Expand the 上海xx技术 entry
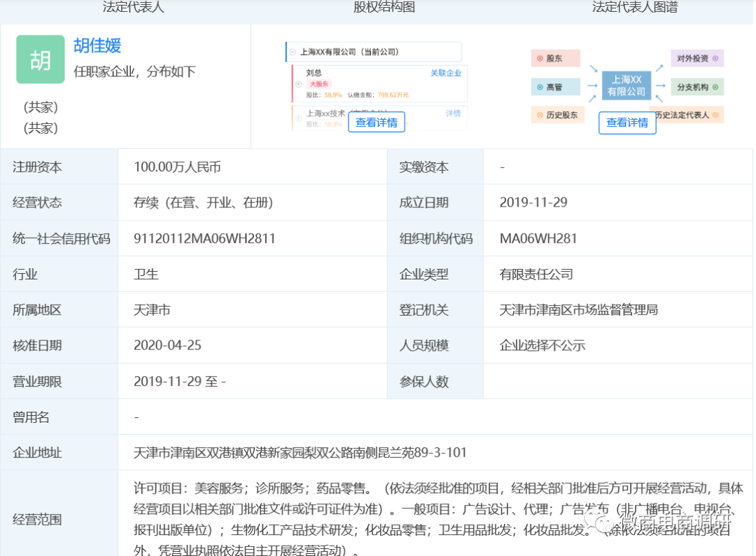 point(298,118)
